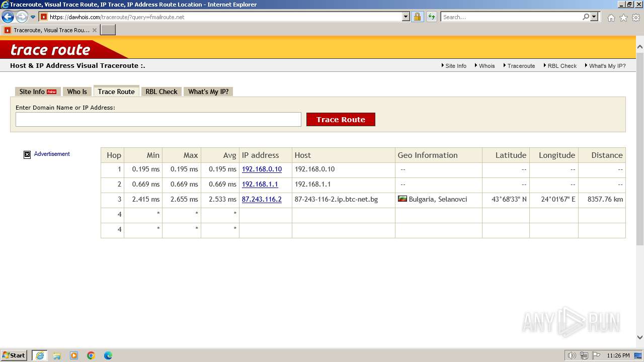Select the Trace Route tab
644x362 pixels.
coord(116,91)
